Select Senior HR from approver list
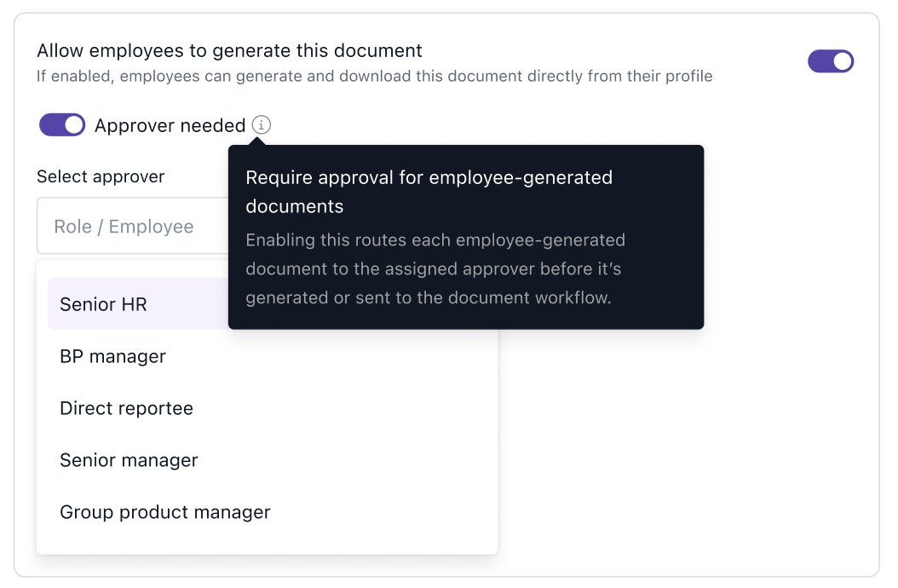 104,304
